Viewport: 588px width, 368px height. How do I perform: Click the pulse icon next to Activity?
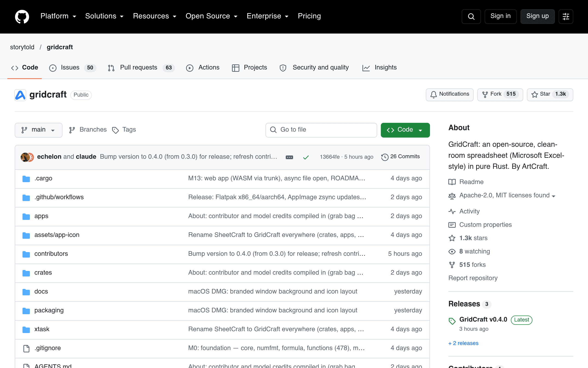(452, 211)
